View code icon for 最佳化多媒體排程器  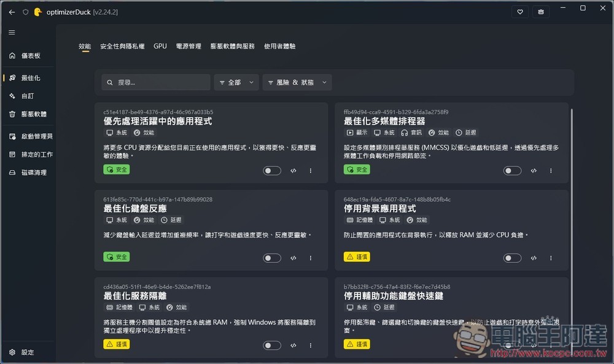(534, 171)
